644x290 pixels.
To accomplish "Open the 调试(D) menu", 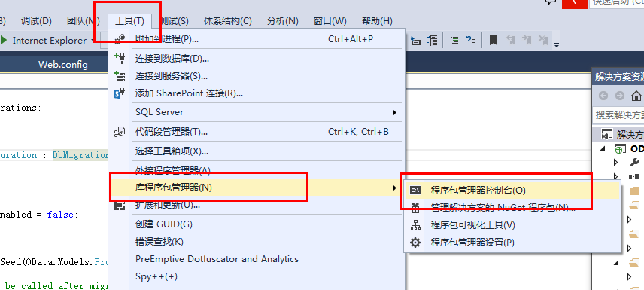I will pos(36,20).
